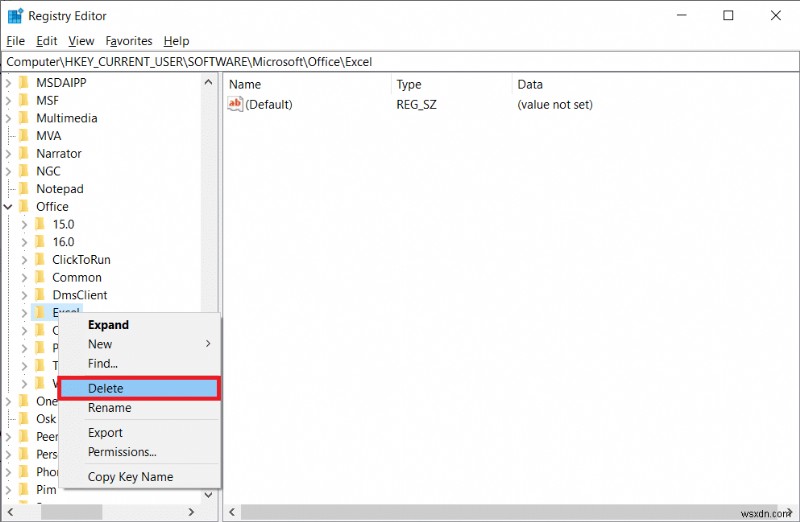Click the Registry Editor app icon

pyautogui.click(x=15, y=16)
